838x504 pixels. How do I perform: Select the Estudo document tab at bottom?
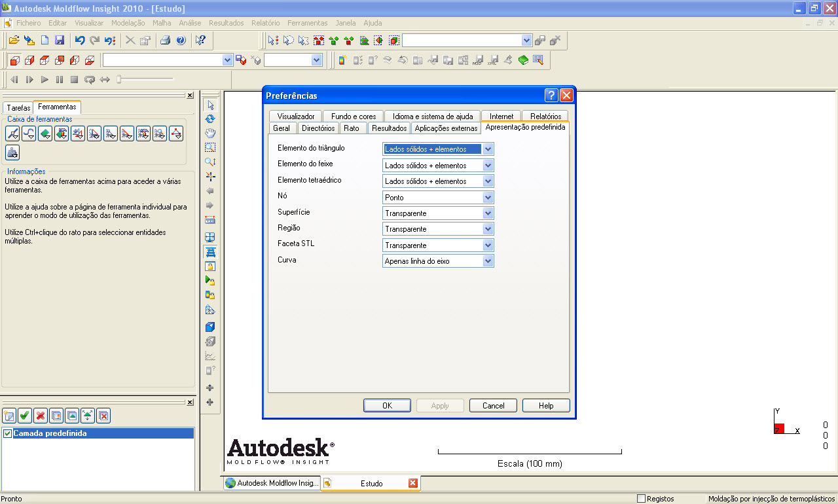pyautogui.click(x=371, y=484)
